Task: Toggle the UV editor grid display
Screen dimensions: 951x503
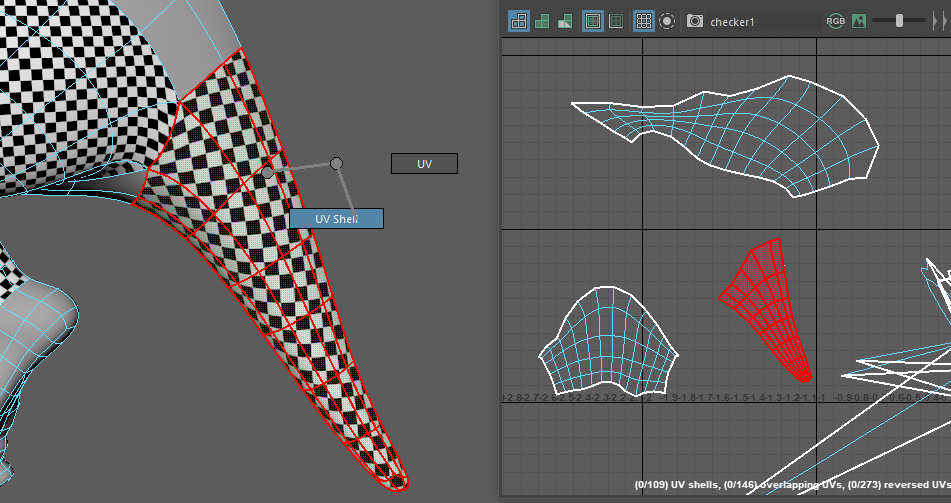Action: coord(644,21)
